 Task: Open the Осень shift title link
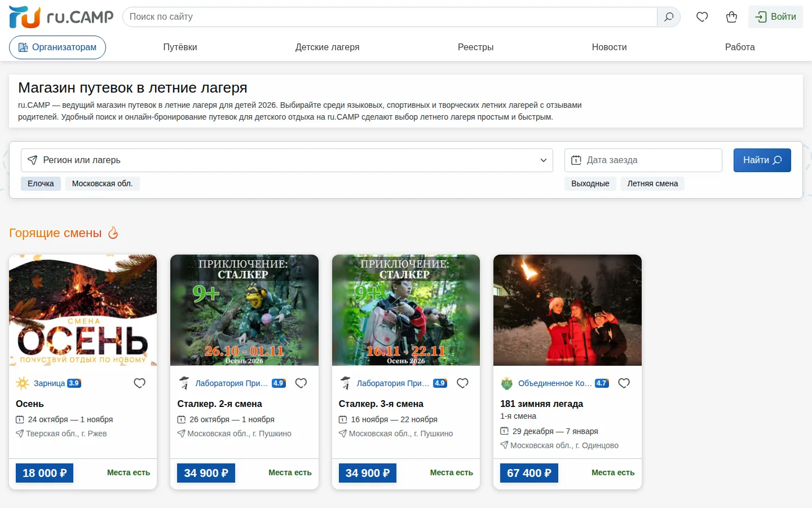[x=30, y=404]
